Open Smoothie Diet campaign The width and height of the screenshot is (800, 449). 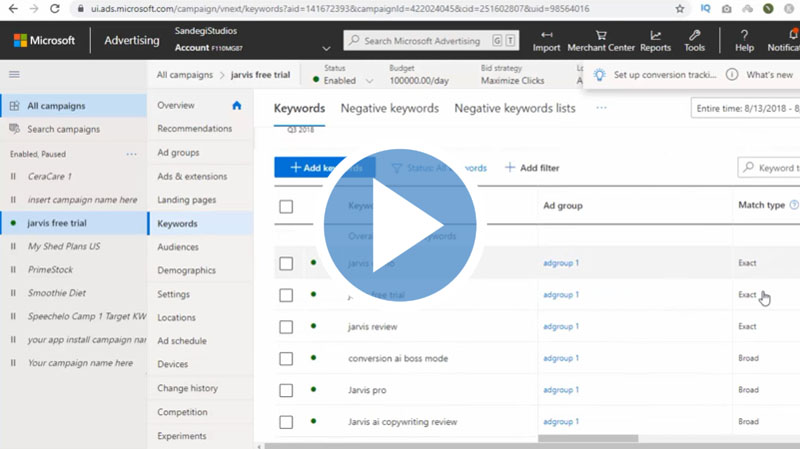[x=57, y=293]
